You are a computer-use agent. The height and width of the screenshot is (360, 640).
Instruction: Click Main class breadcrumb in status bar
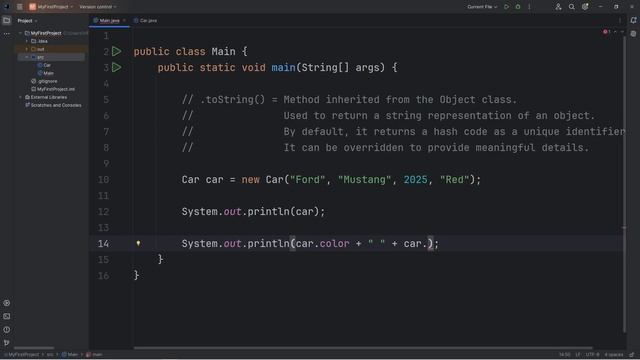click(x=70, y=355)
